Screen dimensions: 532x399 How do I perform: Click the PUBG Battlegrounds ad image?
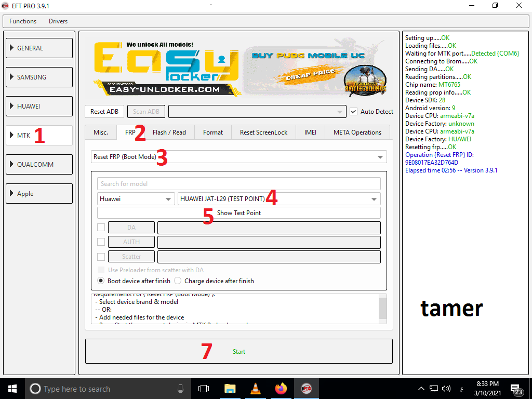coord(365,80)
